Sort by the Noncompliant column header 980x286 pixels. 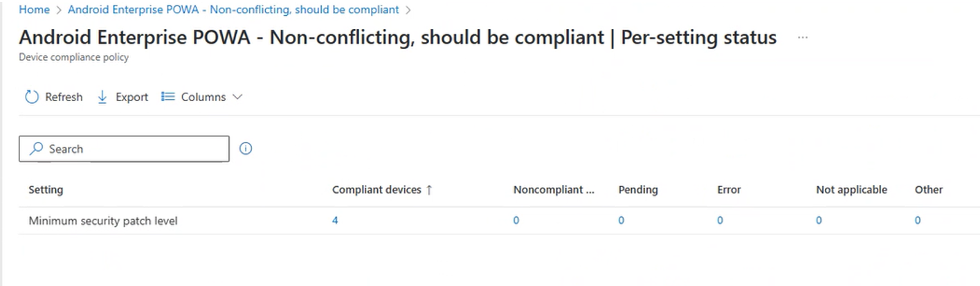554,190
